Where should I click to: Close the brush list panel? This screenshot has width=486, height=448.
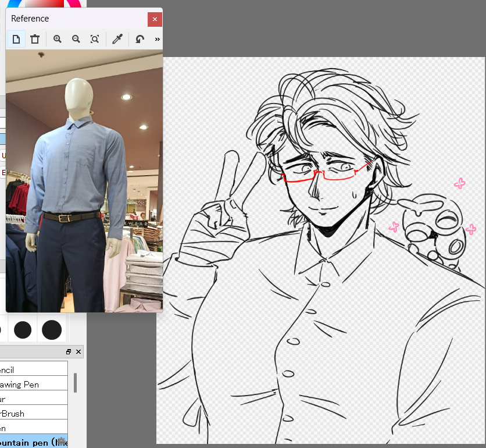[78, 352]
